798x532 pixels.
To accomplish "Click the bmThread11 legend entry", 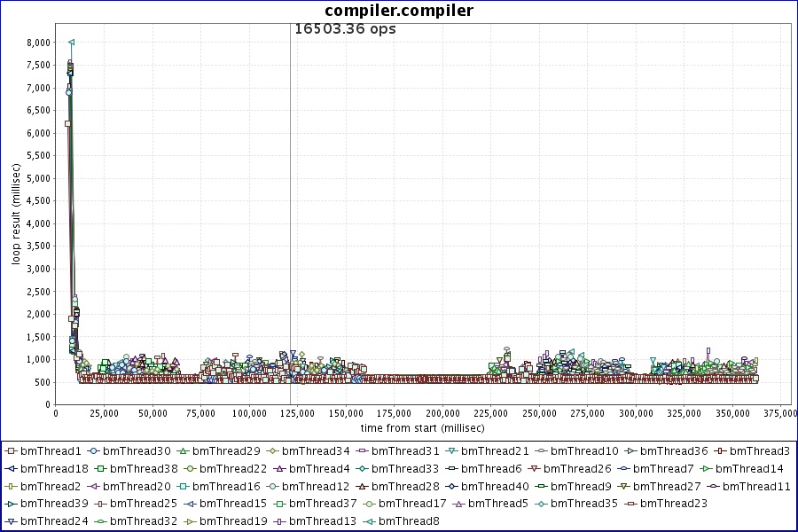I will pos(756,487).
